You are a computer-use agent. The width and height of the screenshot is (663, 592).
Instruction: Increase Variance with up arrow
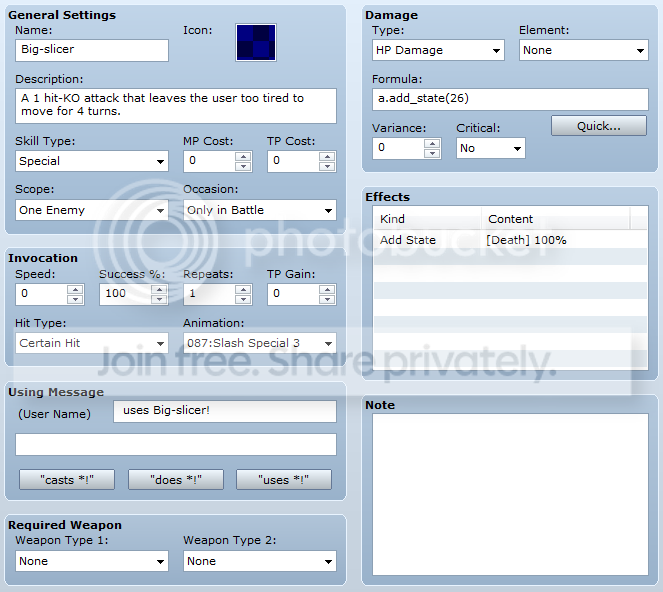click(x=432, y=143)
